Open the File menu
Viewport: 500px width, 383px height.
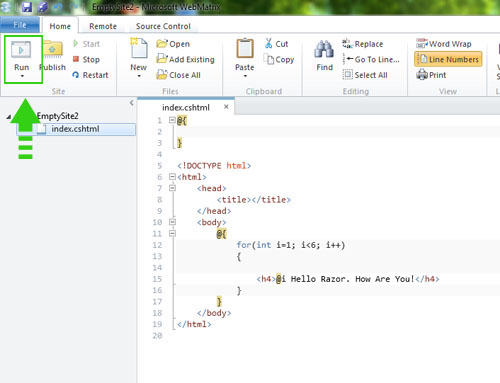coord(20,25)
